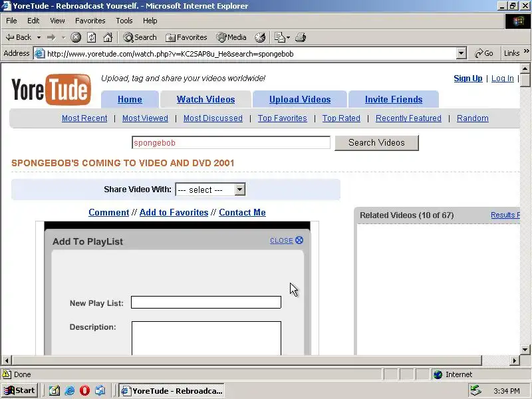Switch to the Watch Videos tab

[x=205, y=99]
